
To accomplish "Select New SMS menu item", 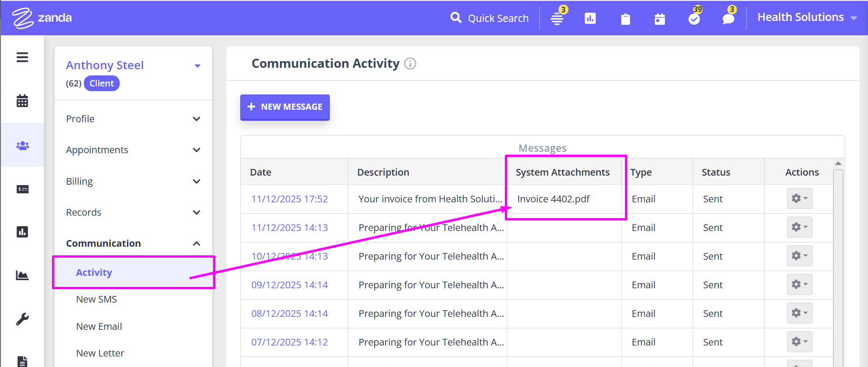I will 97,299.
